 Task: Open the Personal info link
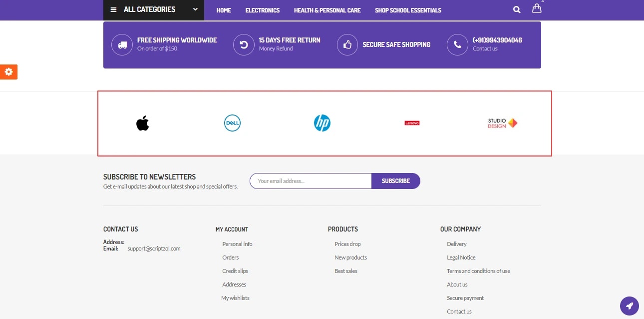click(237, 244)
